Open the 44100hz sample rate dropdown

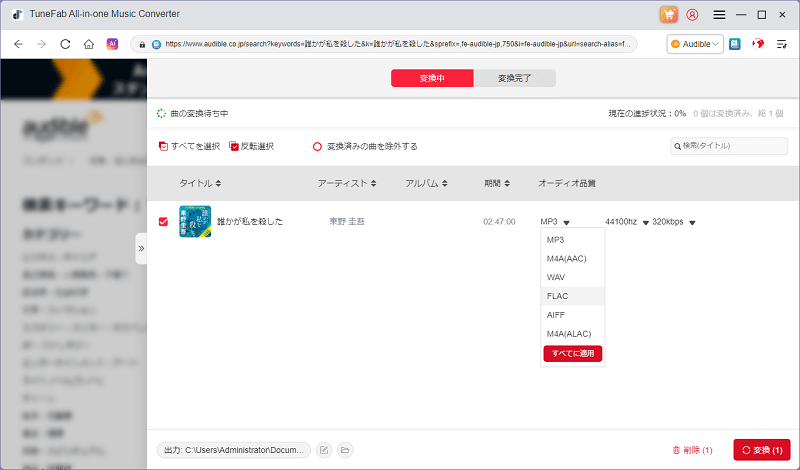coord(627,221)
